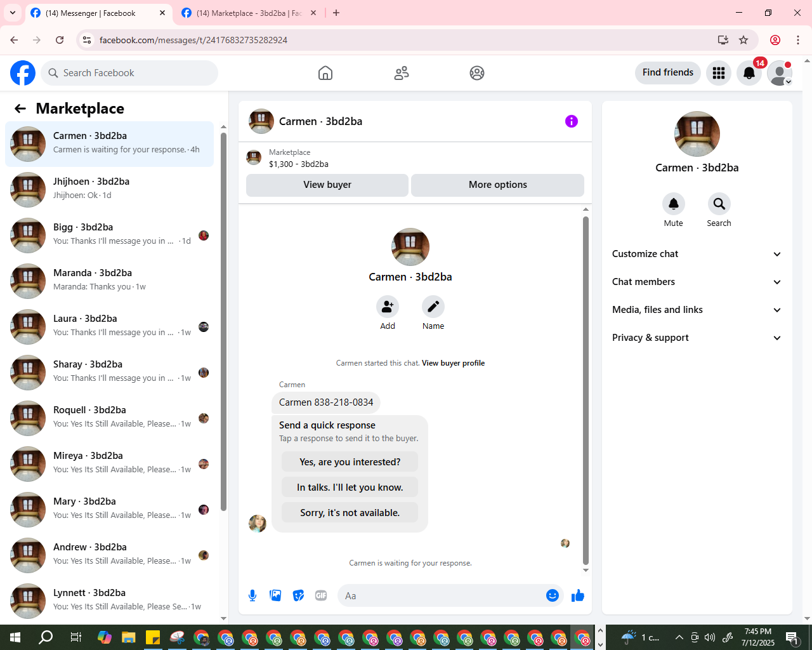
Task: Open Facebook home via logo
Action: (23, 73)
